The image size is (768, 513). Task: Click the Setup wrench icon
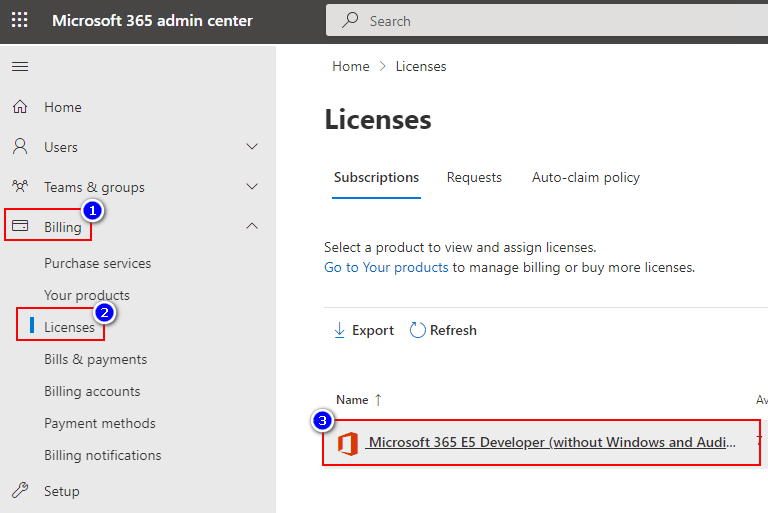[x=20, y=490]
